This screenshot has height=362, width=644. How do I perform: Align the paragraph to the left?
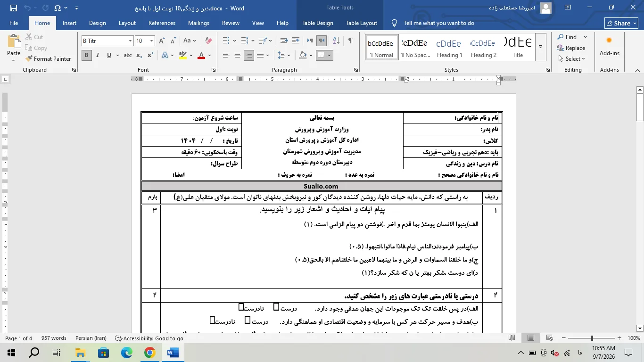[x=226, y=55]
